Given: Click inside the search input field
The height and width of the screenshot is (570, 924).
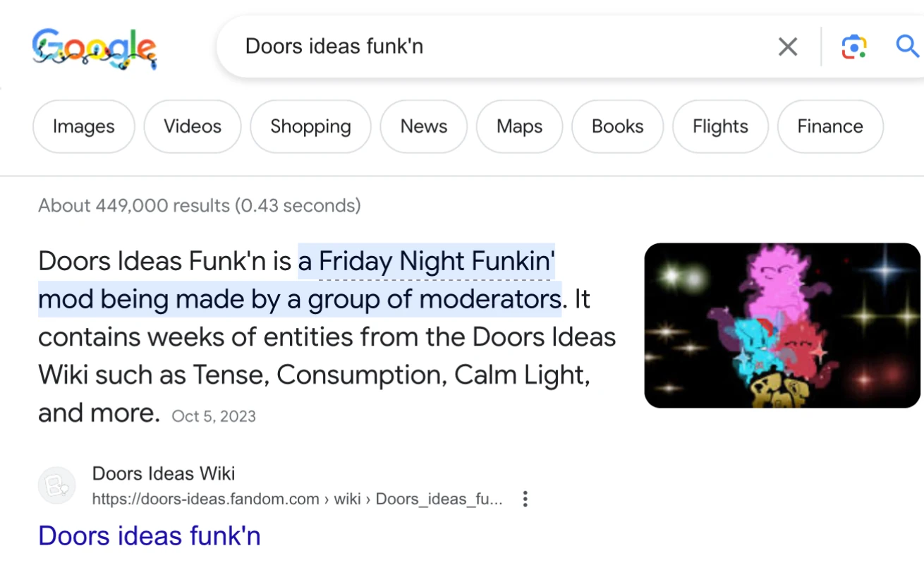Looking at the screenshot, I should point(423,46).
